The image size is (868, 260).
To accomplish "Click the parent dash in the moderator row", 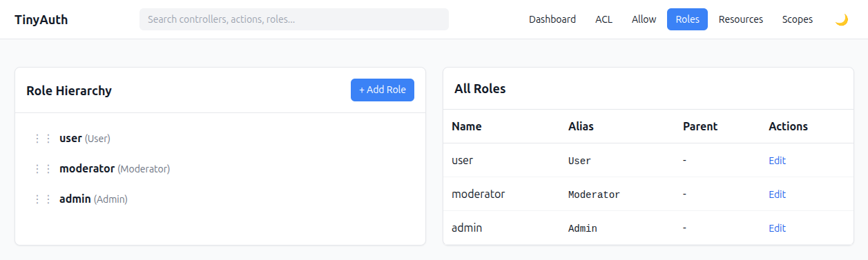I will tap(684, 194).
